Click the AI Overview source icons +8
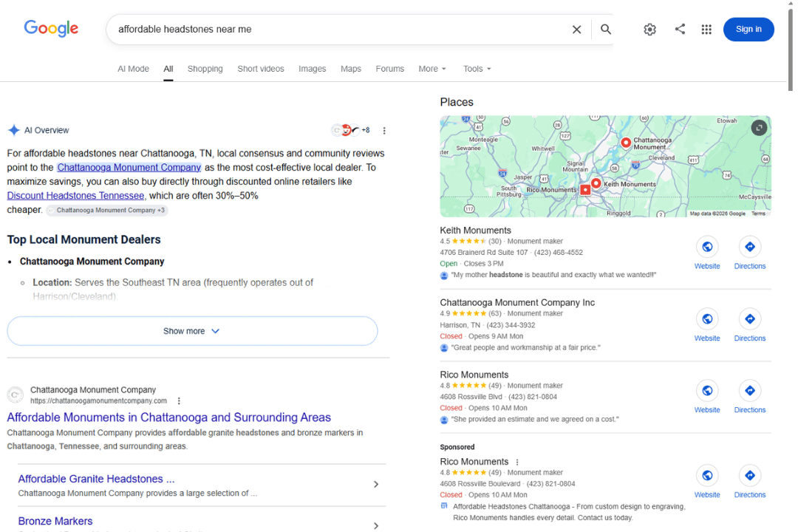The width and height of the screenshot is (798, 532). 350,130
